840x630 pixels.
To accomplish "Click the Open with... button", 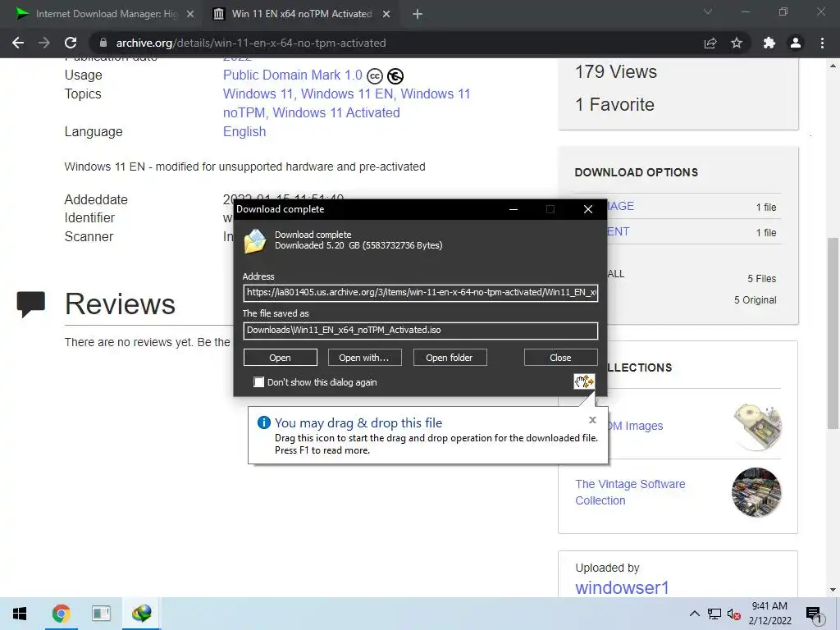I will [364, 358].
